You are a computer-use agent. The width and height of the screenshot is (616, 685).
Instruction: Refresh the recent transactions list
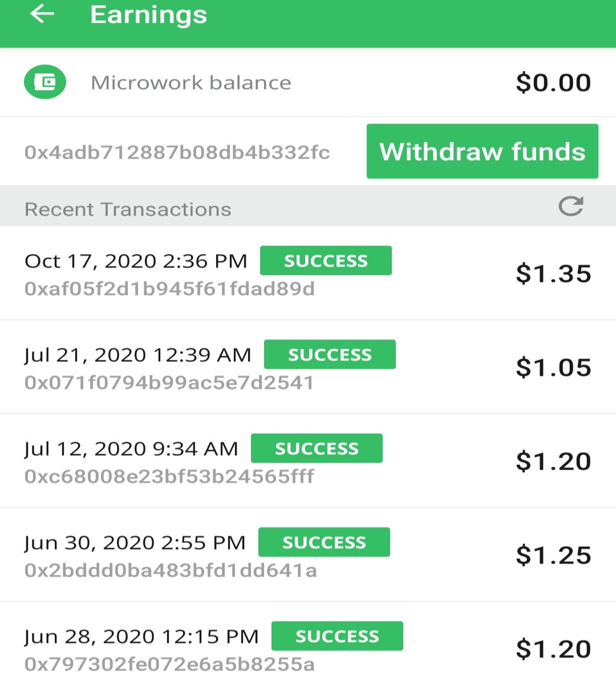(571, 206)
